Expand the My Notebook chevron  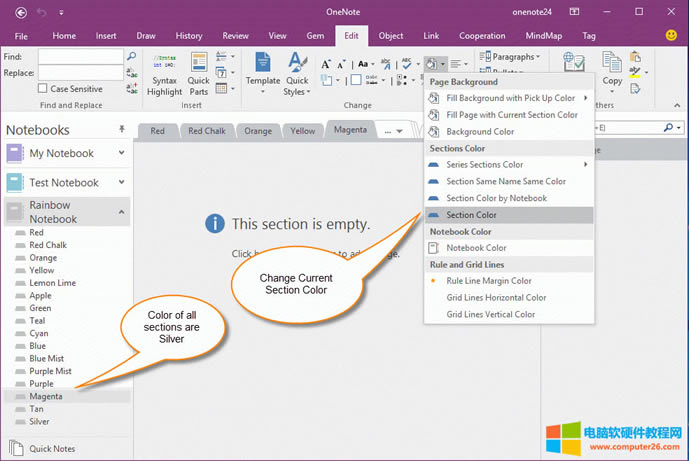pyautogui.click(x=122, y=153)
